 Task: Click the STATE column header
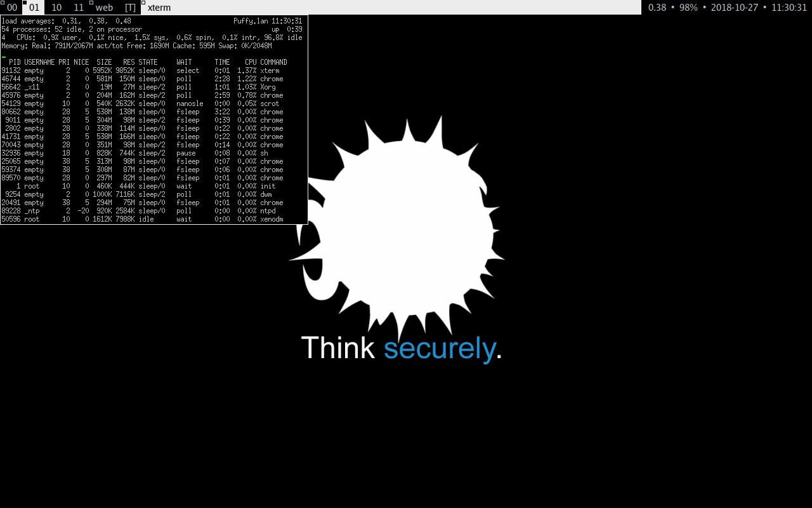[148, 62]
